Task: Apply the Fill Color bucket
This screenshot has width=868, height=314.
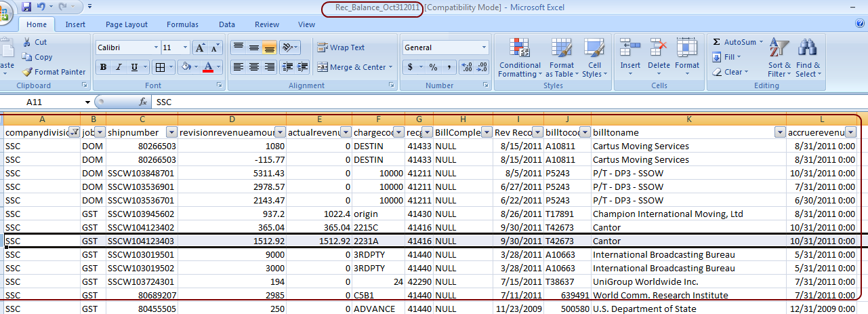Action: tap(186, 67)
